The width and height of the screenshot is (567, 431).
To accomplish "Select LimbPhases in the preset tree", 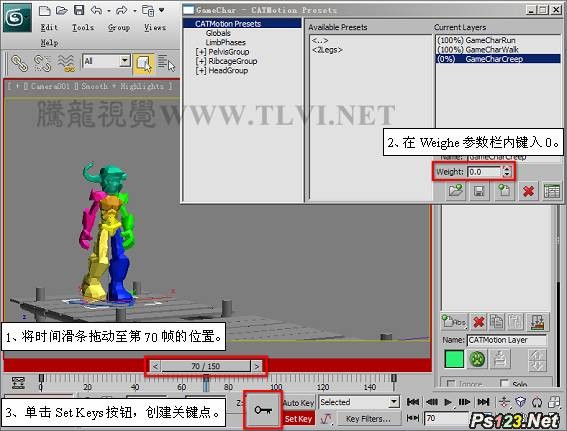I will pos(225,42).
